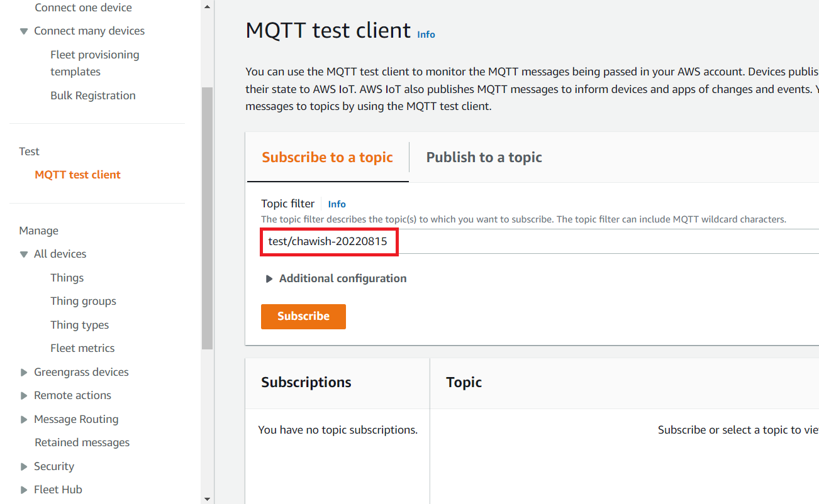The height and width of the screenshot is (504, 819).
Task: Open the MQTT test client page
Action: click(77, 174)
